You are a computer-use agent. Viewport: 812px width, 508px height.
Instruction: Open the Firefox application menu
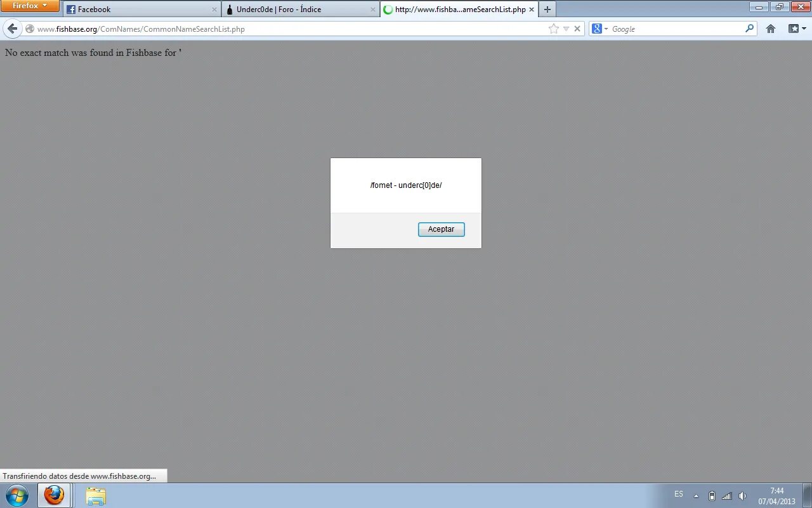(30, 6)
